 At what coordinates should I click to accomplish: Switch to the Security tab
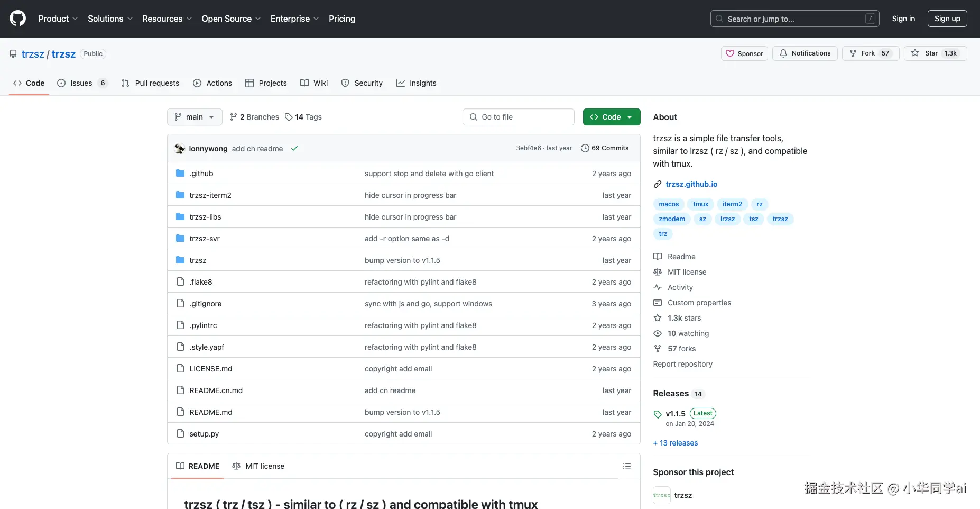pyautogui.click(x=362, y=83)
